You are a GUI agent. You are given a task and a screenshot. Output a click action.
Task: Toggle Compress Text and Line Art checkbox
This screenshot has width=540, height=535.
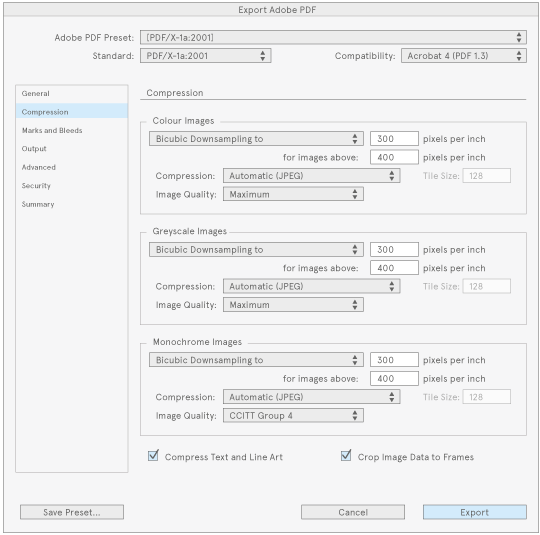pos(153,456)
